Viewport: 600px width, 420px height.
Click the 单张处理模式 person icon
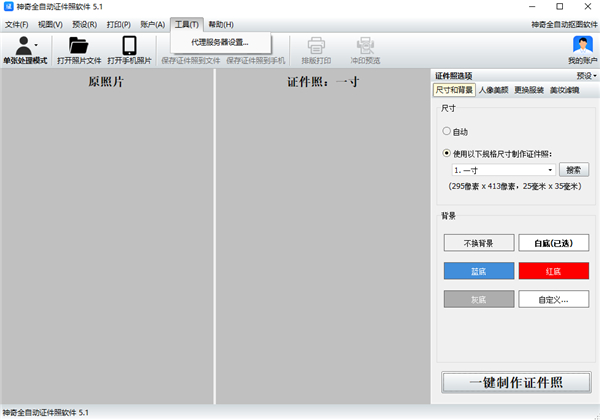point(22,46)
